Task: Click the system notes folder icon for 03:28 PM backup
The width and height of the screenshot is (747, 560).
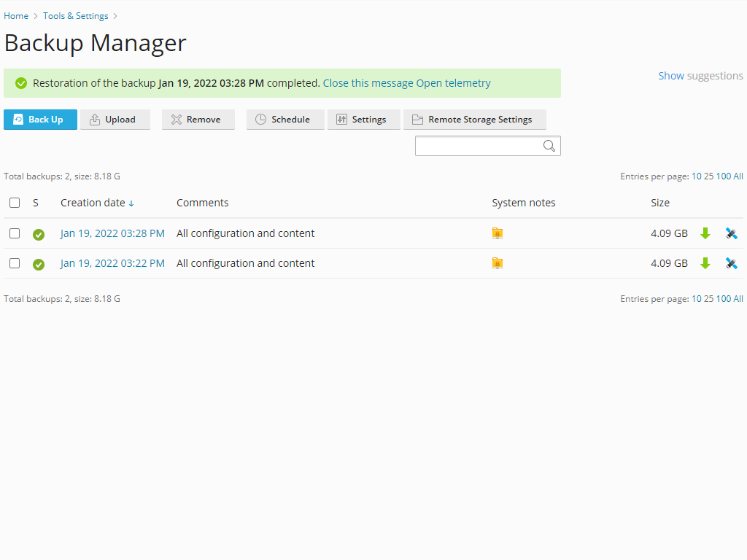Action: [x=498, y=233]
